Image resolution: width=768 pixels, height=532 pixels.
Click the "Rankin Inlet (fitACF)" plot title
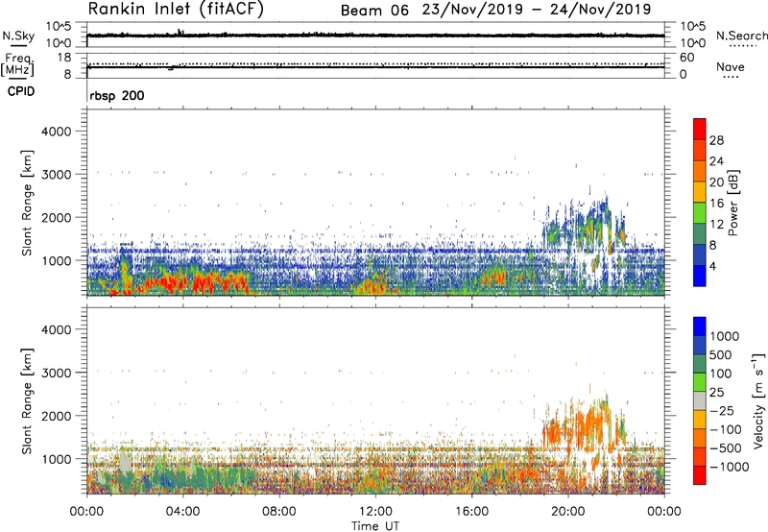176,9
